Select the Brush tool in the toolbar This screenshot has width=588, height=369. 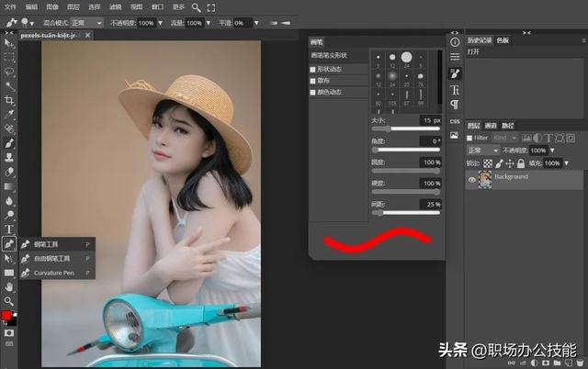(x=9, y=142)
